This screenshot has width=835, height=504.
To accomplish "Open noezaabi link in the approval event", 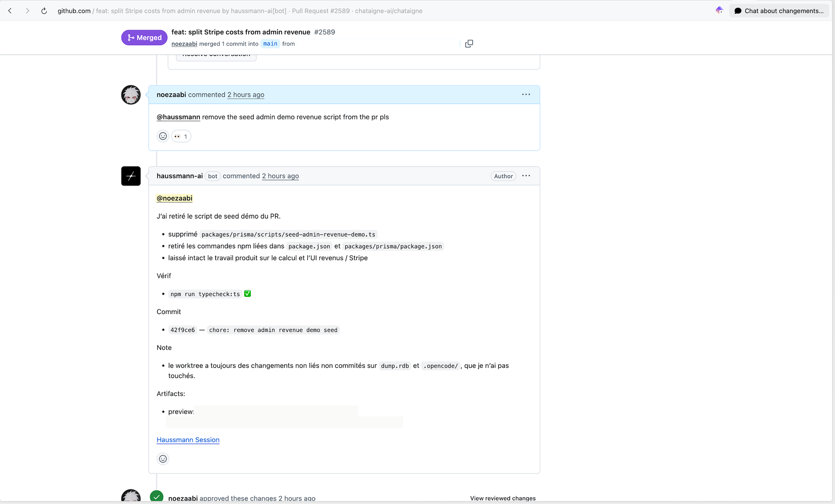I will [x=183, y=498].
